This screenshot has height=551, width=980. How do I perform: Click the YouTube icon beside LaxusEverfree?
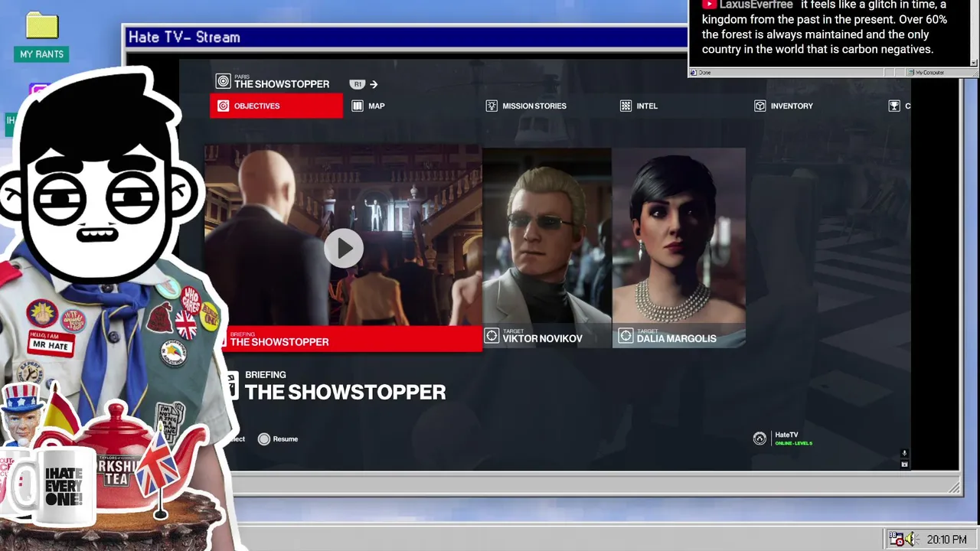coord(709,5)
